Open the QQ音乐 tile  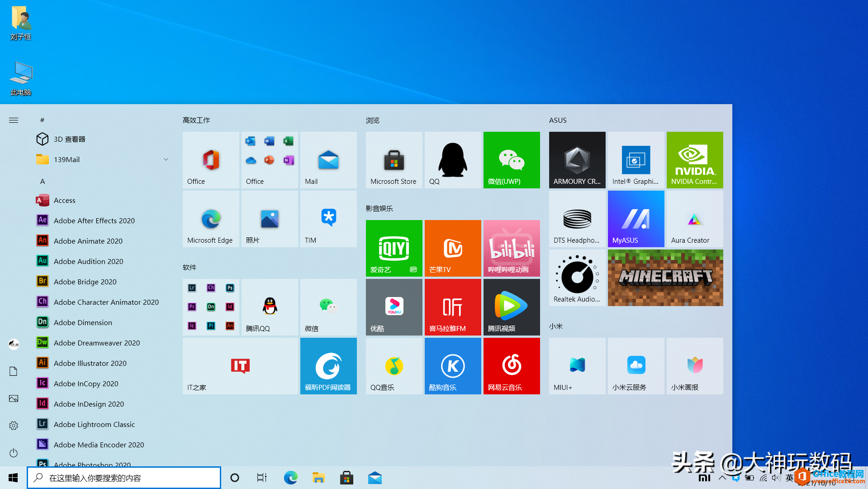[x=394, y=366]
